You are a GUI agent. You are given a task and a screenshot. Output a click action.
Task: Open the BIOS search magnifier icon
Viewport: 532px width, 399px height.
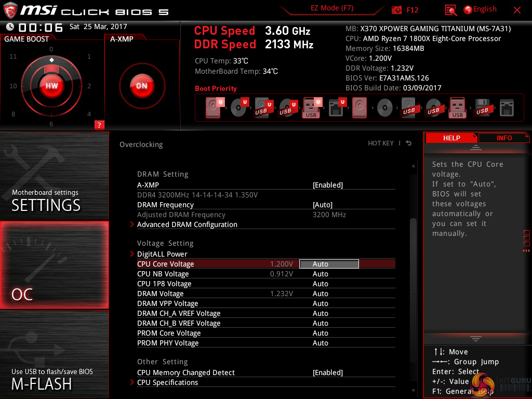tap(450, 10)
